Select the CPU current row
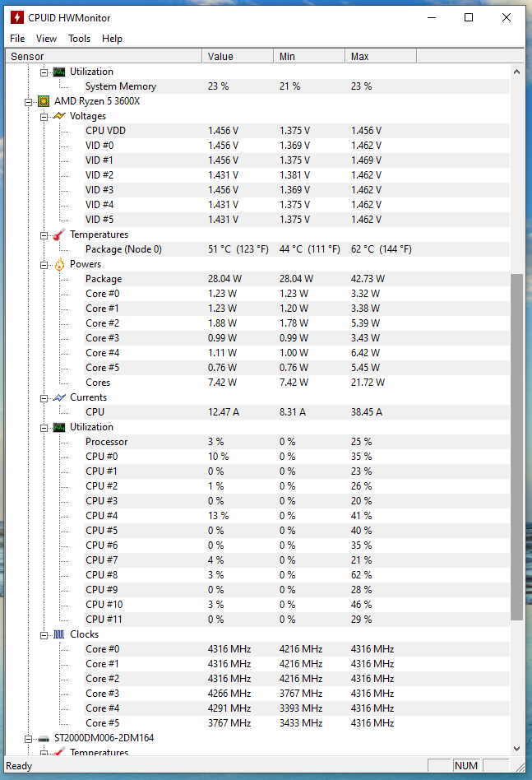The image size is (532, 780). [x=297, y=412]
